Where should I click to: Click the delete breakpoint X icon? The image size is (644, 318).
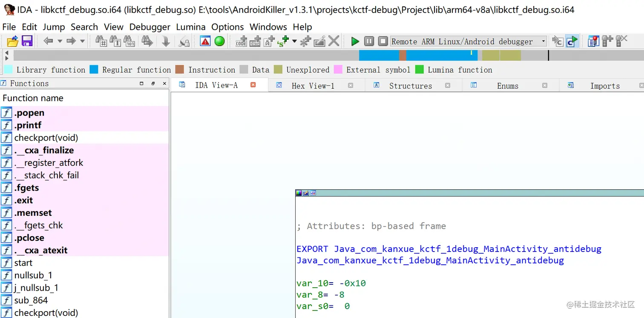[x=621, y=41]
